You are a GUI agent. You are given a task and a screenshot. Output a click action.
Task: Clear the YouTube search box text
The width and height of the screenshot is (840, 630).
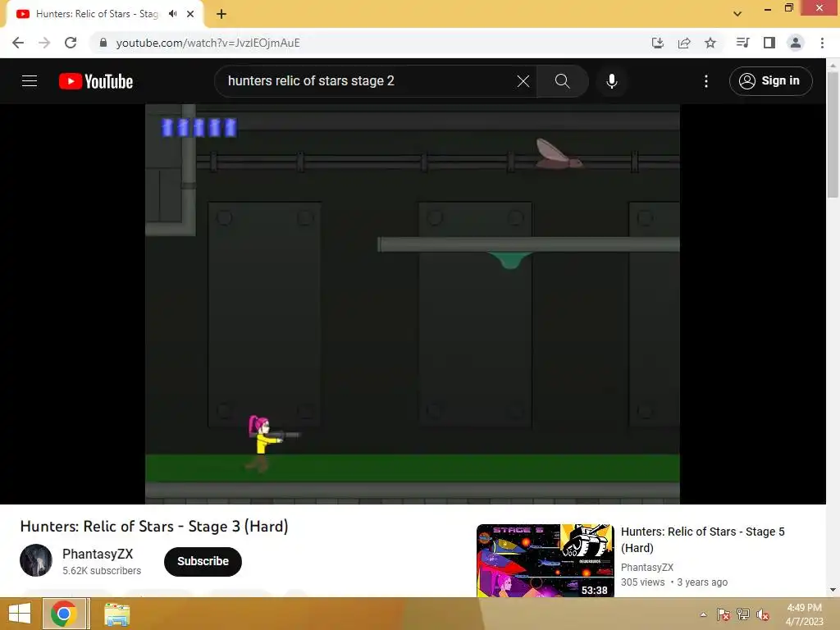[x=523, y=81]
